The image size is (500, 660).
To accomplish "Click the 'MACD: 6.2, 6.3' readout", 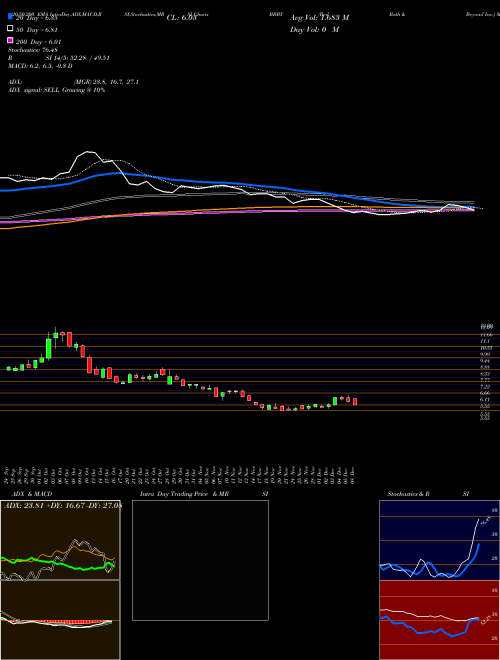I will [x=40, y=66].
